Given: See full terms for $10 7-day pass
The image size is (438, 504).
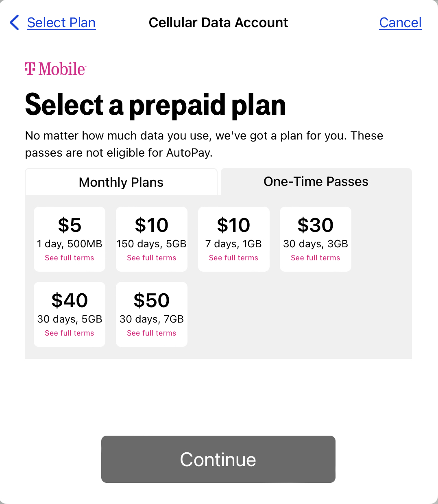Looking at the screenshot, I should tap(233, 258).
